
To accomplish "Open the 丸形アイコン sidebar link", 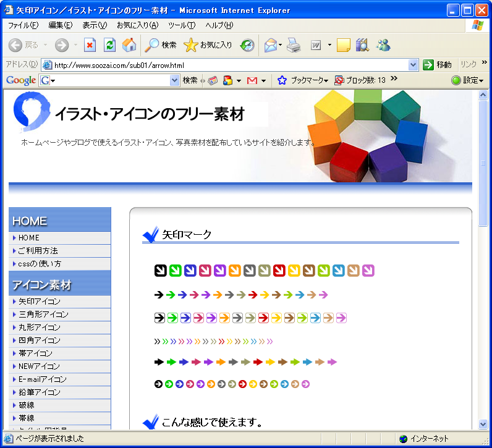I will 39,328.
